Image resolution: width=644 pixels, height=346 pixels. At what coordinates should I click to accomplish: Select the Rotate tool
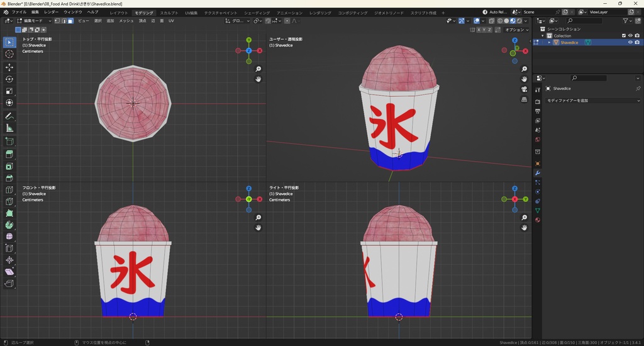(x=9, y=79)
